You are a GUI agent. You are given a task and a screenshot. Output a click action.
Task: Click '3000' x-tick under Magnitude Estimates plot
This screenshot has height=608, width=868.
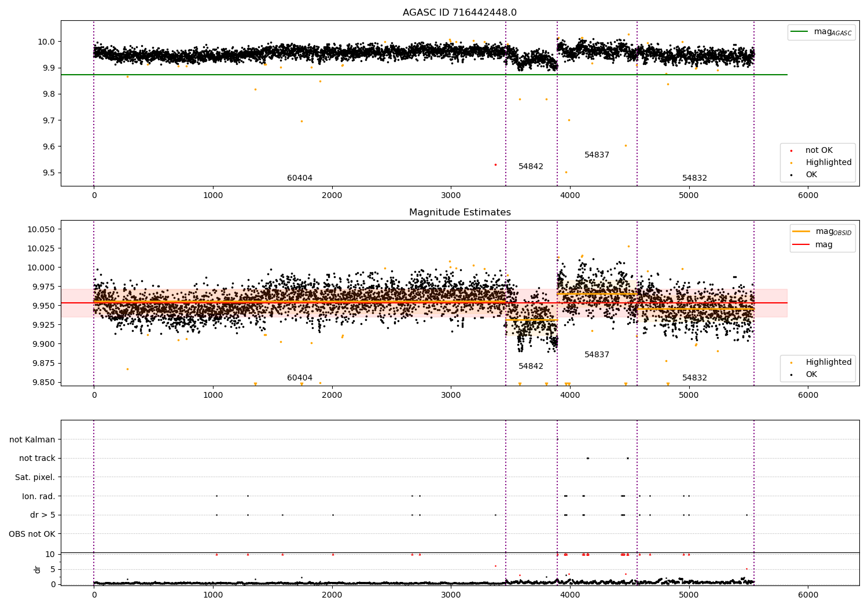(451, 395)
